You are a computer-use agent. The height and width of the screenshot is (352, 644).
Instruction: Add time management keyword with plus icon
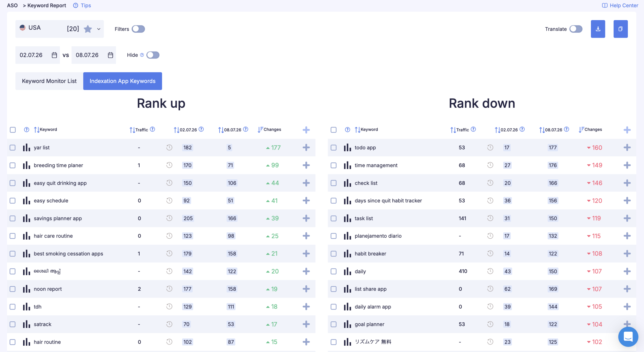tap(627, 165)
